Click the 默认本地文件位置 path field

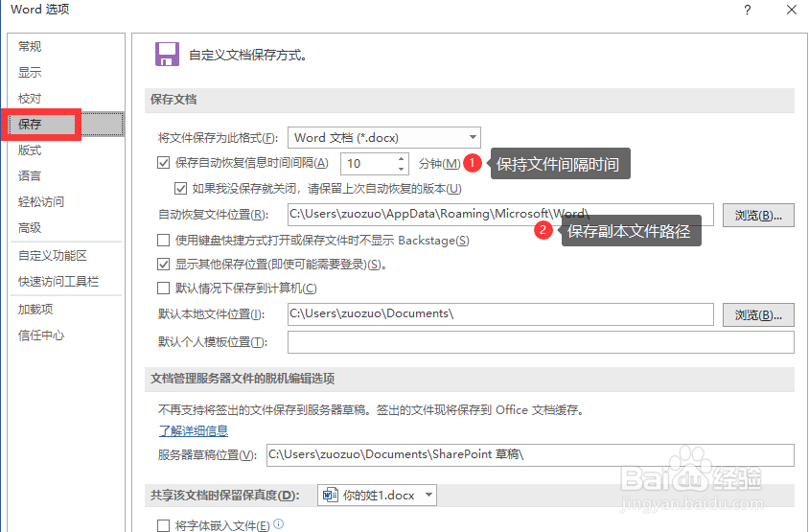coord(500,314)
